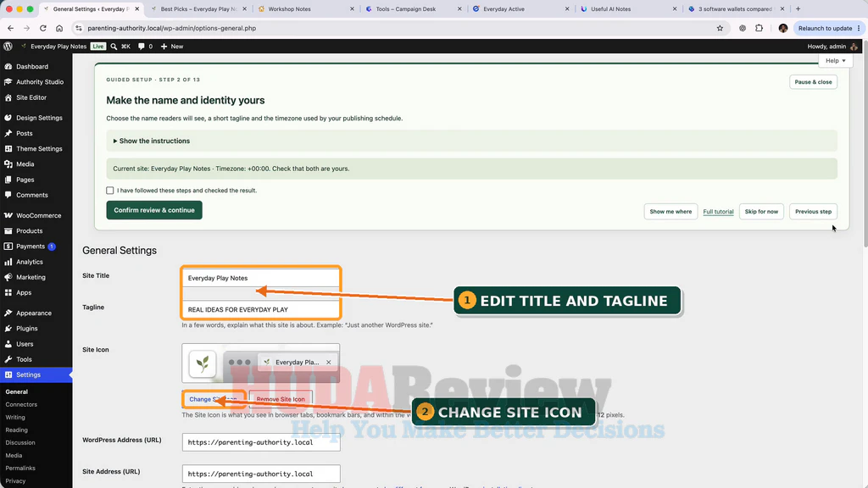
Task: Click the Relaunch to update button
Action: point(829,28)
